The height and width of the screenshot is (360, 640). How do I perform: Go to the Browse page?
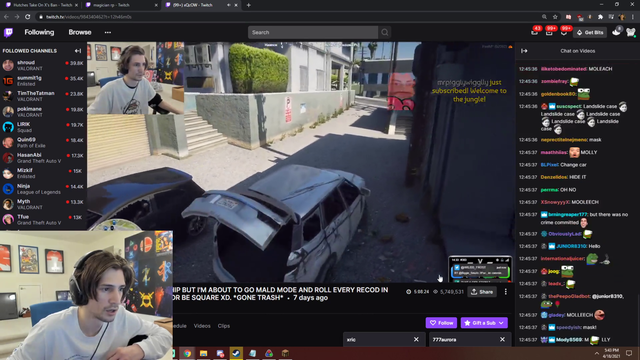[80, 32]
